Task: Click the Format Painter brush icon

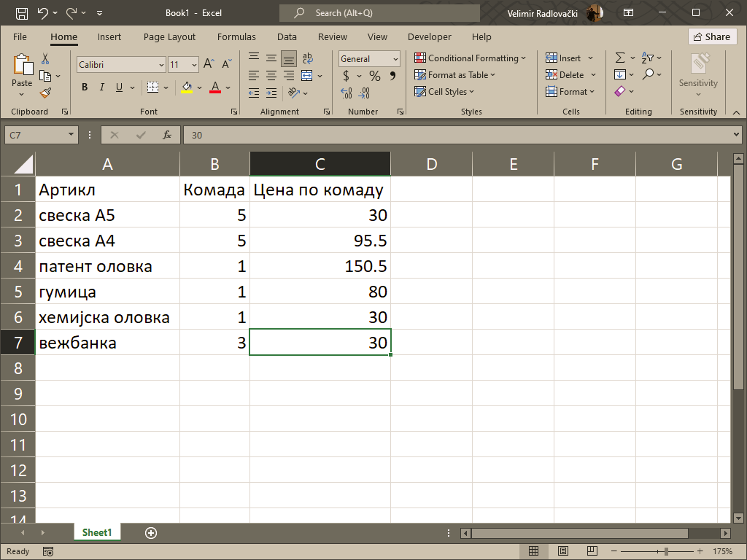Action: pyautogui.click(x=45, y=93)
